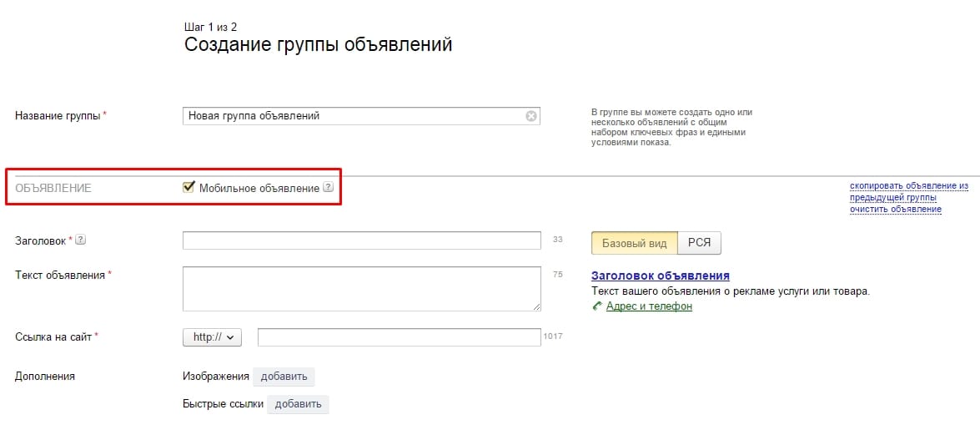
Task: Click добавить next to Изображения
Action: pos(284,377)
